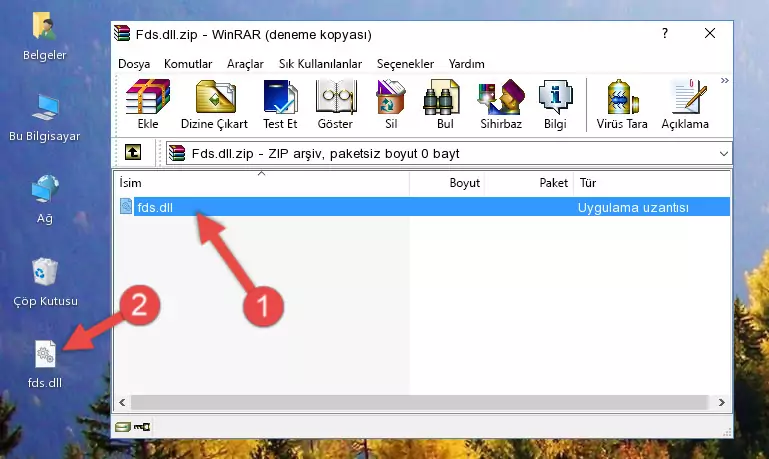Select the Çöp Kutusu recycle bin

point(45,282)
